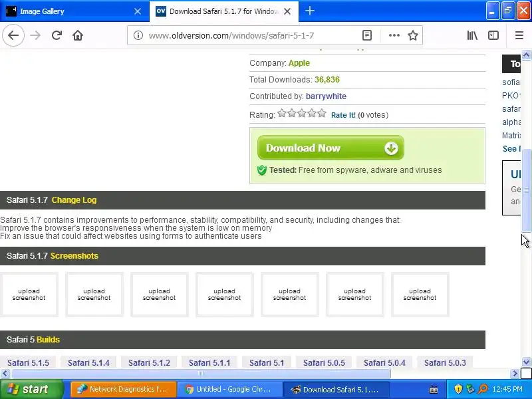Click the vertical scrollbar up arrow
Viewport: 532px width, 399px height.
pyautogui.click(x=526, y=55)
